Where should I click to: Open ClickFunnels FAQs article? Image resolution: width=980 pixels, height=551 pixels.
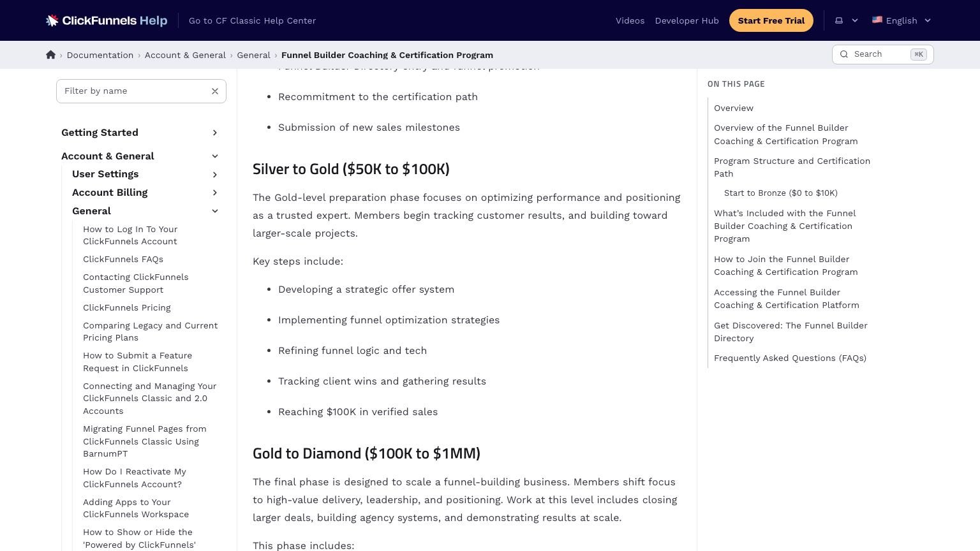(123, 260)
